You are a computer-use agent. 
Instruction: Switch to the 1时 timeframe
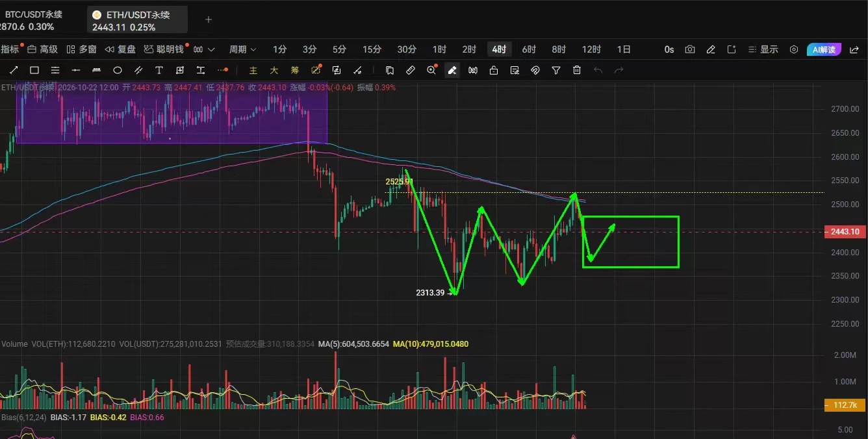point(439,49)
